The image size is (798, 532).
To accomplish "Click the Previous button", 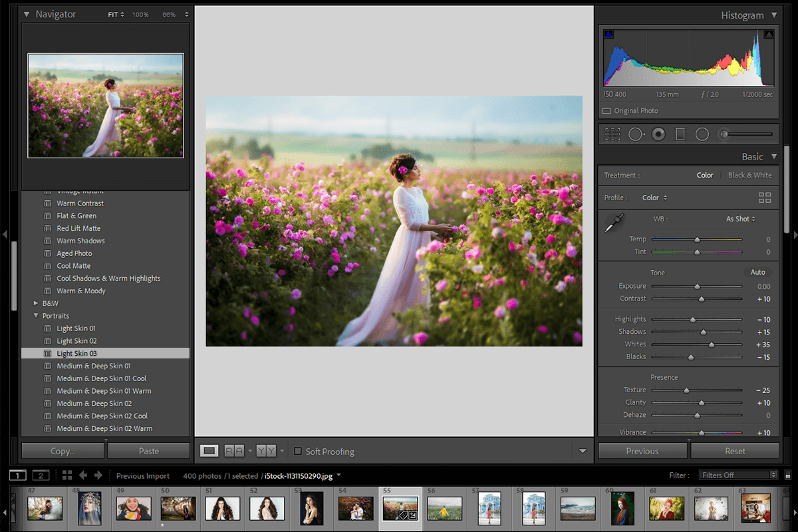I will pyautogui.click(x=642, y=451).
